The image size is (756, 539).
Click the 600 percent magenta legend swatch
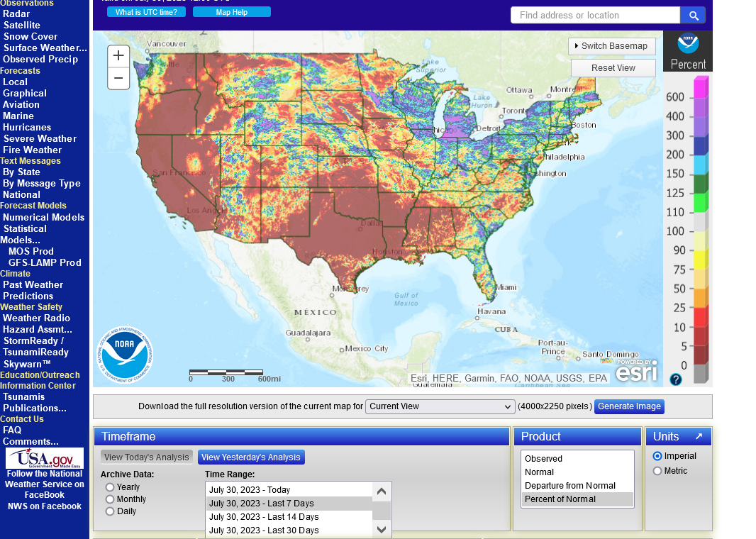click(x=701, y=88)
